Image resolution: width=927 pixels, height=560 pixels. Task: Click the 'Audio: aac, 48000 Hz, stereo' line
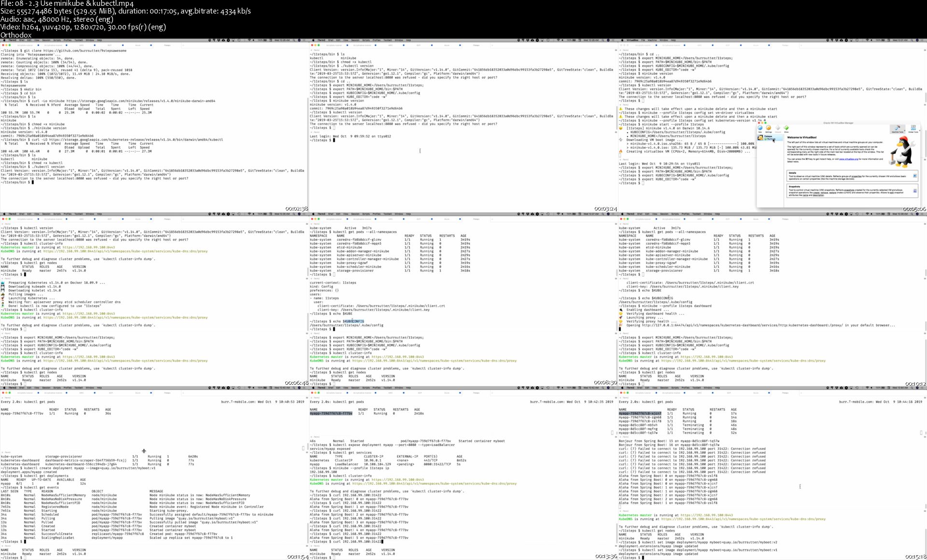click(x=56, y=19)
